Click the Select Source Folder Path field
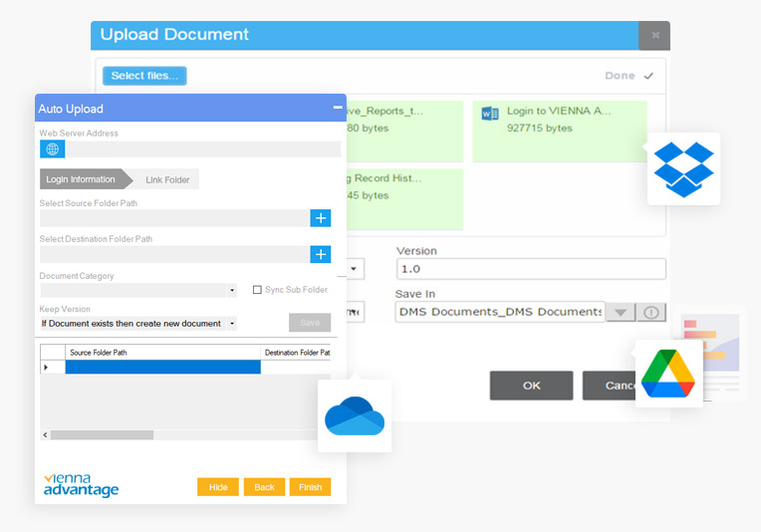 174,218
